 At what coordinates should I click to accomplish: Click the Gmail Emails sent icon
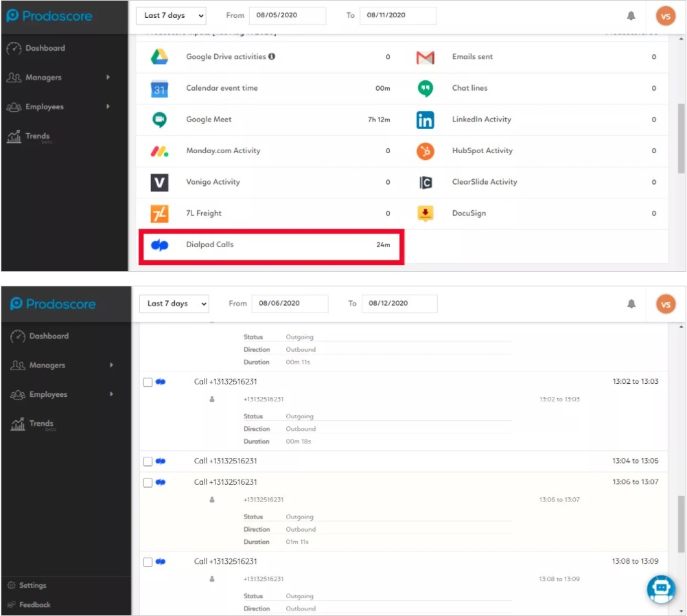[x=425, y=58]
